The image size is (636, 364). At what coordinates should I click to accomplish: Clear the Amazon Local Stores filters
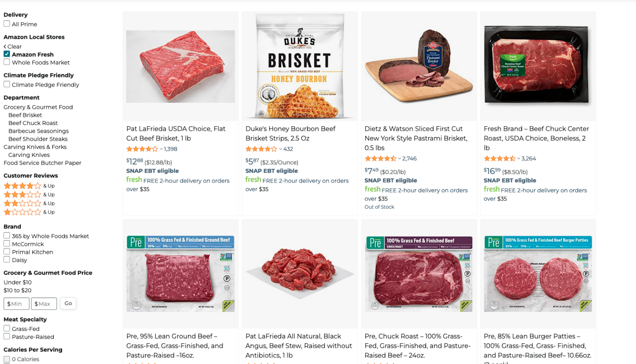pyautogui.click(x=13, y=46)
